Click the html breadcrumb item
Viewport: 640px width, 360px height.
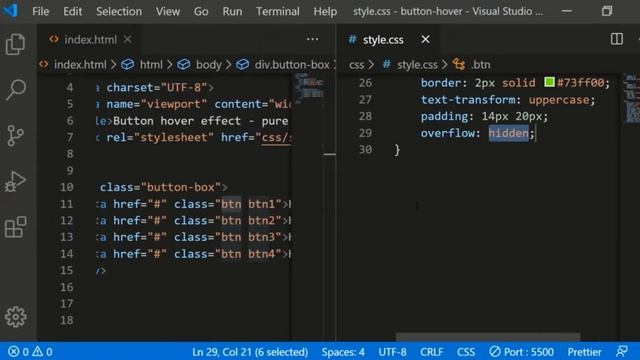coord(151,64)
